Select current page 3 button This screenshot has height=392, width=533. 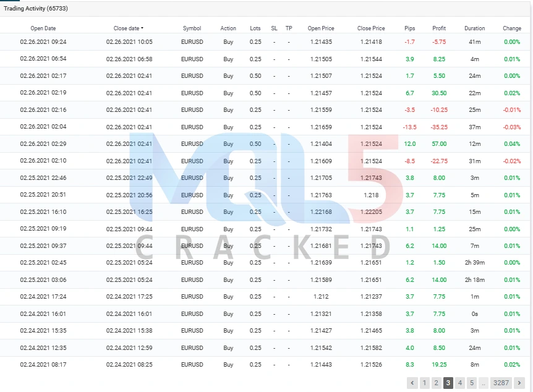coord(448,383)
